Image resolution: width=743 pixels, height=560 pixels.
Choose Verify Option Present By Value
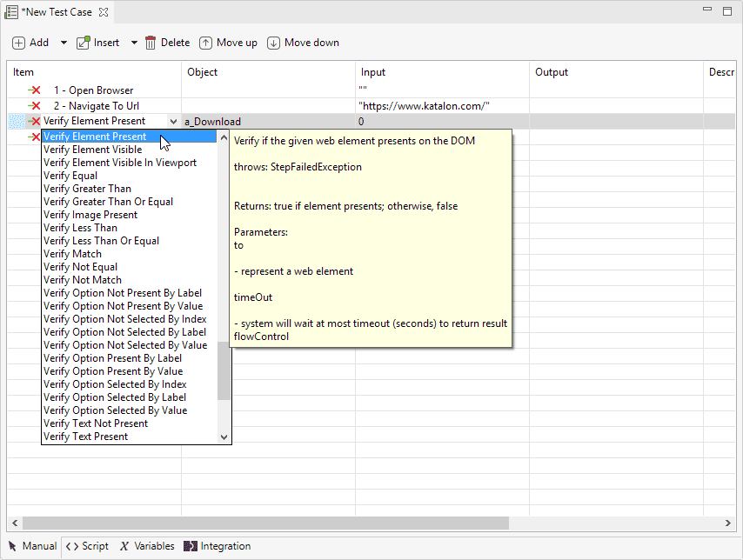(x=130, y=371)
